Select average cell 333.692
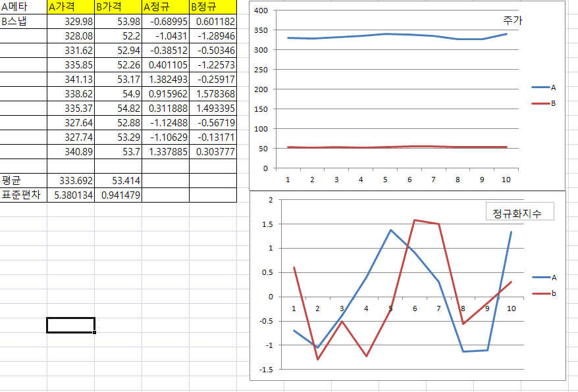The height and width of the screenshot is (392, 578). pos(71,180)
